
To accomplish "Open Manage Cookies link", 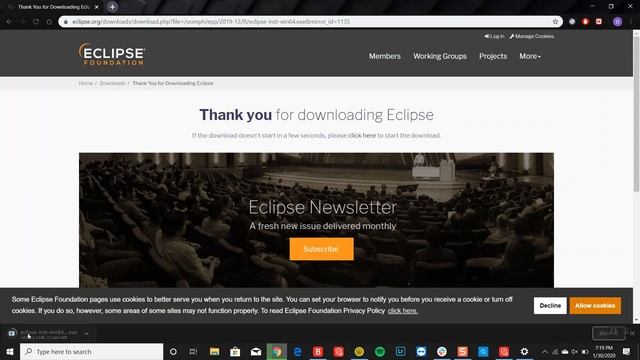I will pyautogui.click(x=531, y=36).
